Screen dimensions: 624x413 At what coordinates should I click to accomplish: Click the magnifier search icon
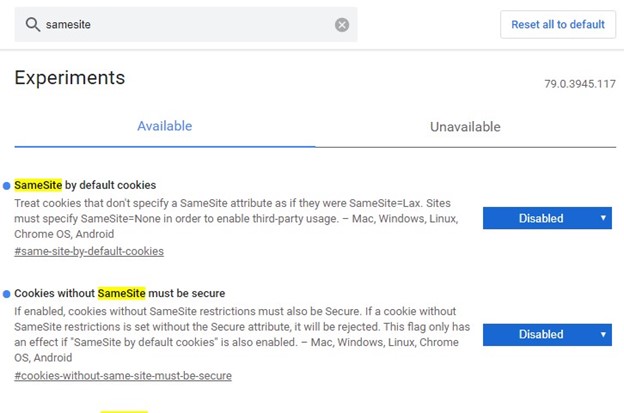click(33, 25)
